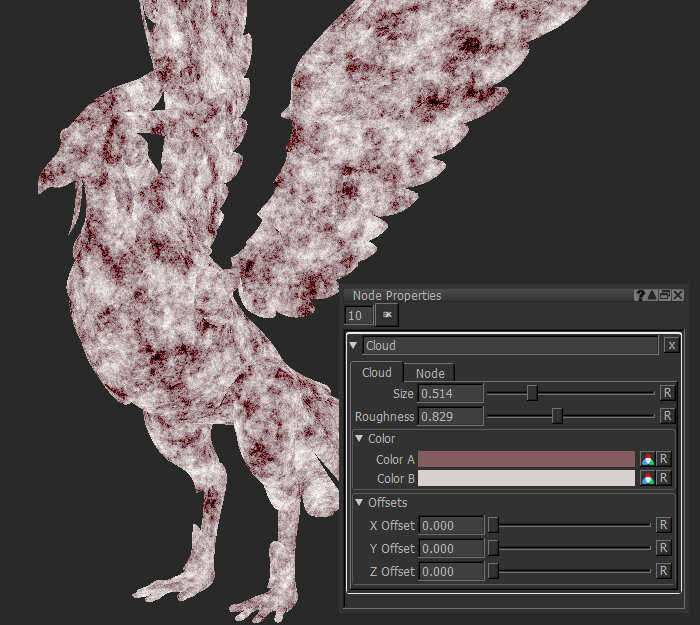
Task: Click the triangle icon in the panel title bar
Action: click(652, 295)
